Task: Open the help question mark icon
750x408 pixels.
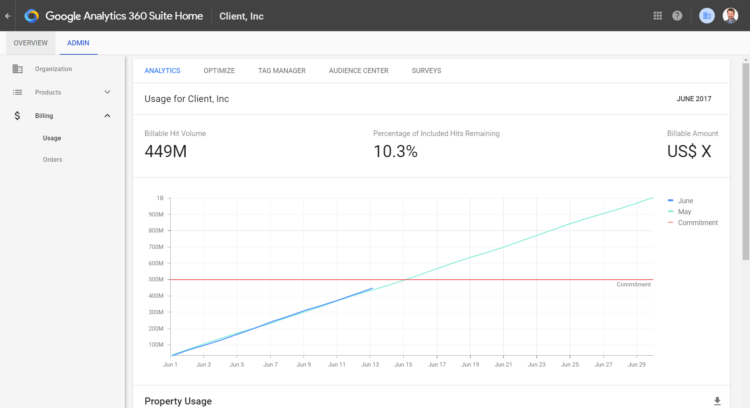Action: [x=677, y=16]
